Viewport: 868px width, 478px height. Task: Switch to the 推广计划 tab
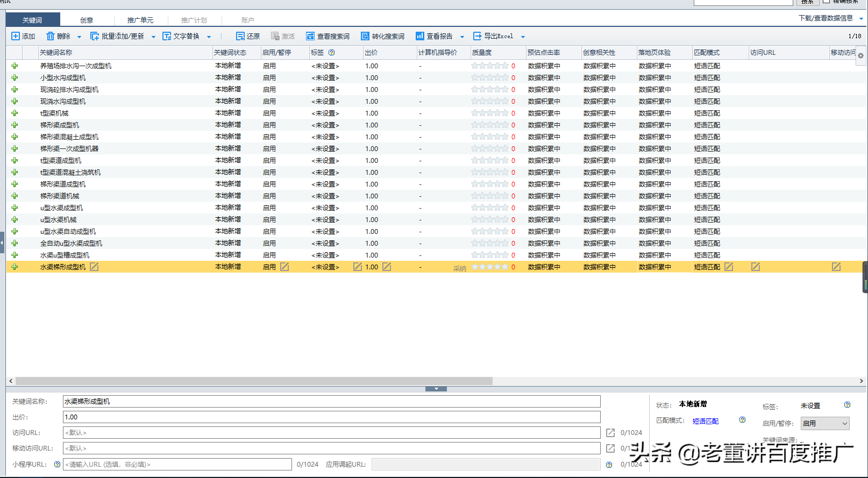194,20
